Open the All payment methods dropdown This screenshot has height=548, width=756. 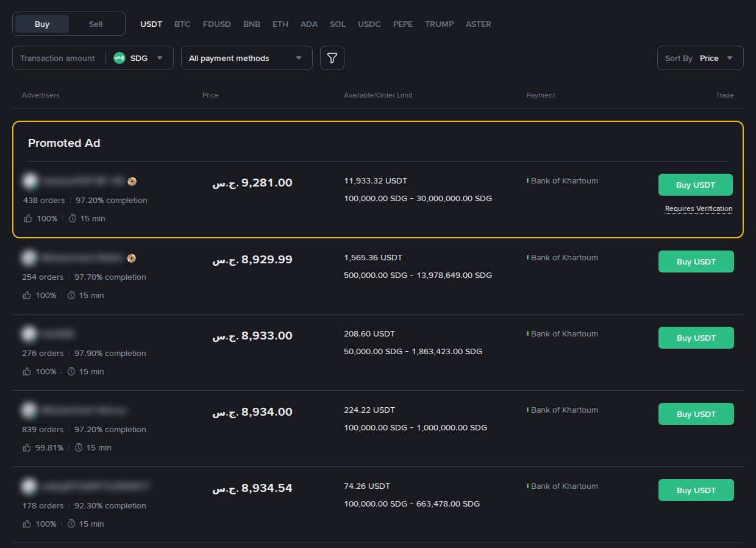(247, 58)
